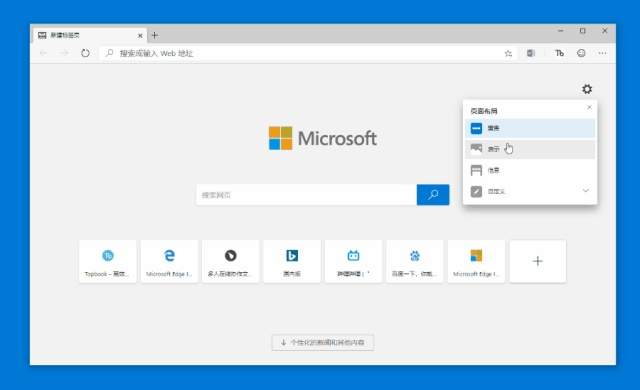
Task: Select the Focused layout with blue dots icon
Action: pyautogui.click(x=530, y=128)
